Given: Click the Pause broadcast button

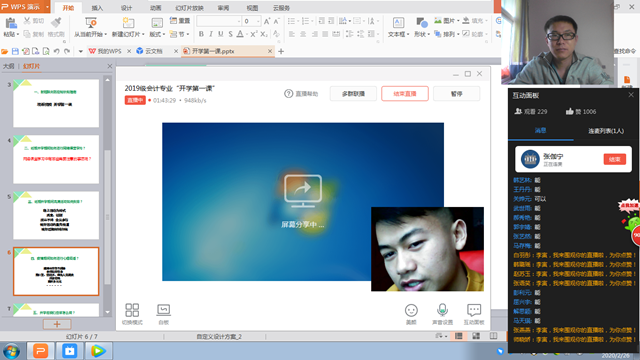Looking at the screenshot, I should coord(457,93).
